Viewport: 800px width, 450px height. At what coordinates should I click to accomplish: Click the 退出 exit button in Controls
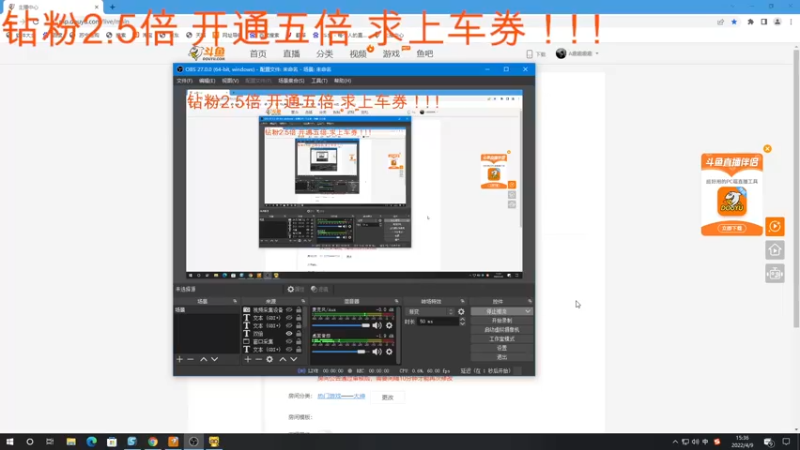coord(502,357)
